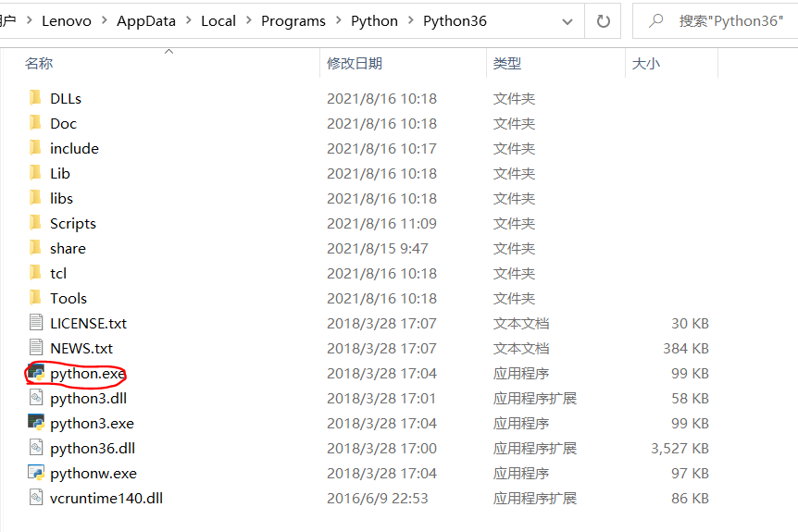The height and width of the screenshot is (532, 798).
Task: Click the NEWS.txt document icon
Action: [35, 347]
